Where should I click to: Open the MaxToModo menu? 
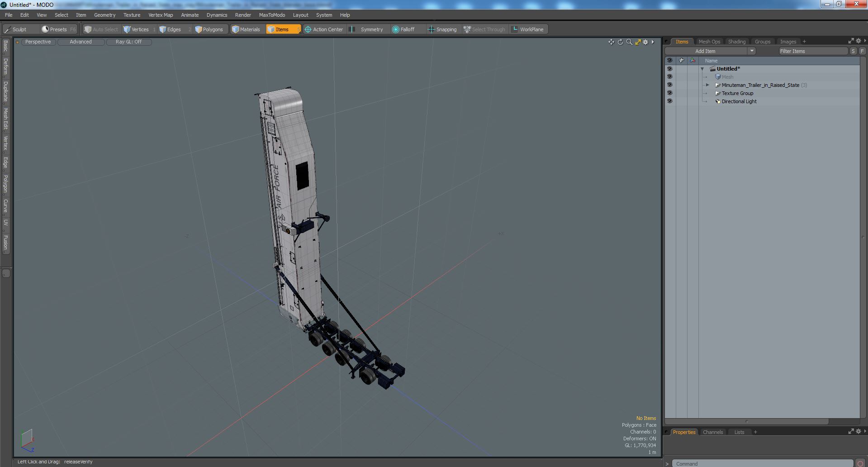pos(272,15)
